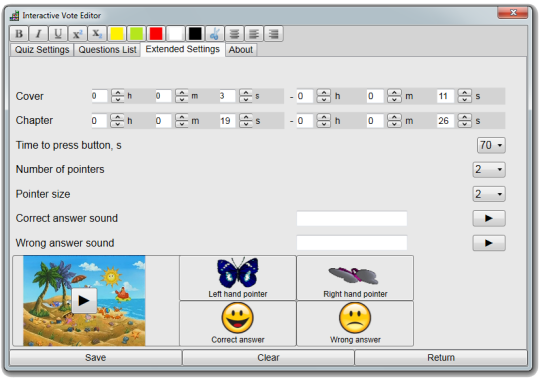The width and height of the screenshot is (540, 379).
Task: Open Pointer size dropdown
Action: click(489, 194)
